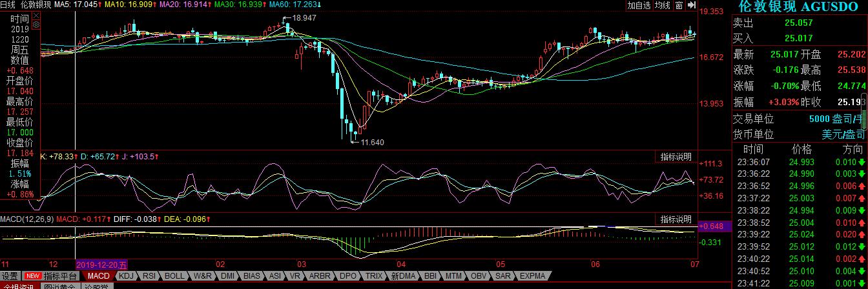Click the 卖出 price 25.057

[x=798, y=23]
